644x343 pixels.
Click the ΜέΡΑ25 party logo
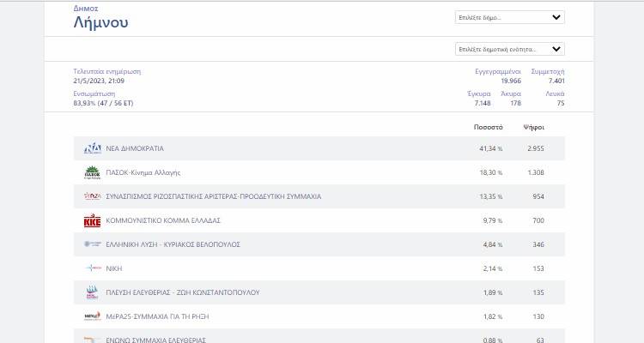point(92,316)
